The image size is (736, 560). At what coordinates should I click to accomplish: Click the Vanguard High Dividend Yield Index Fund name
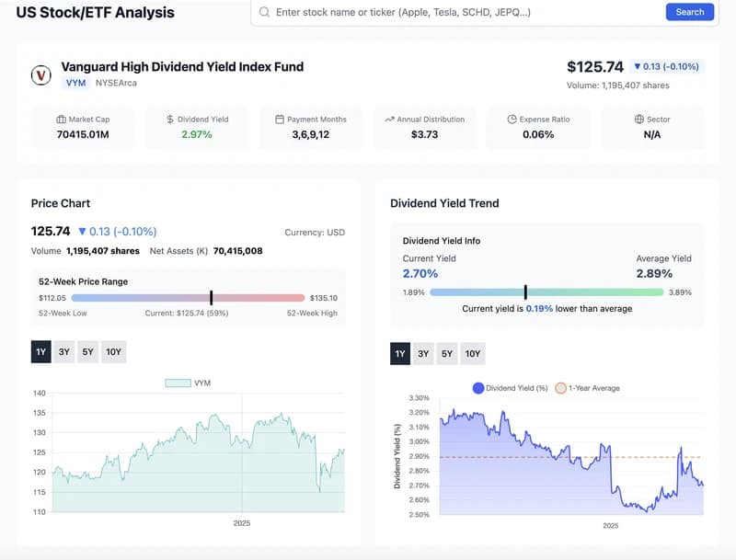point(182,66)
